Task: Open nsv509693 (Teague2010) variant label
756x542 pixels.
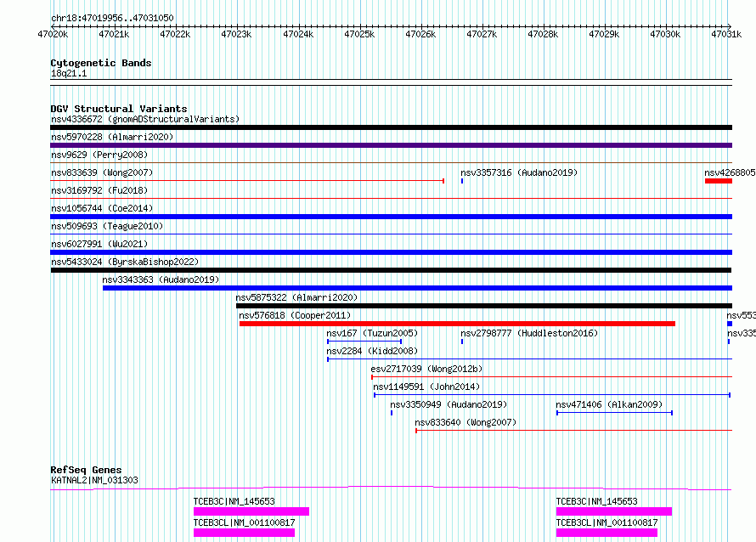Action: pos(107,226)
